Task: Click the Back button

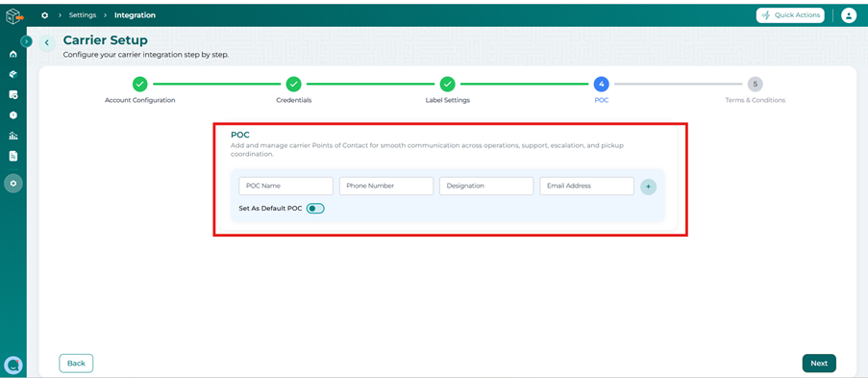Action: point(76,363)
